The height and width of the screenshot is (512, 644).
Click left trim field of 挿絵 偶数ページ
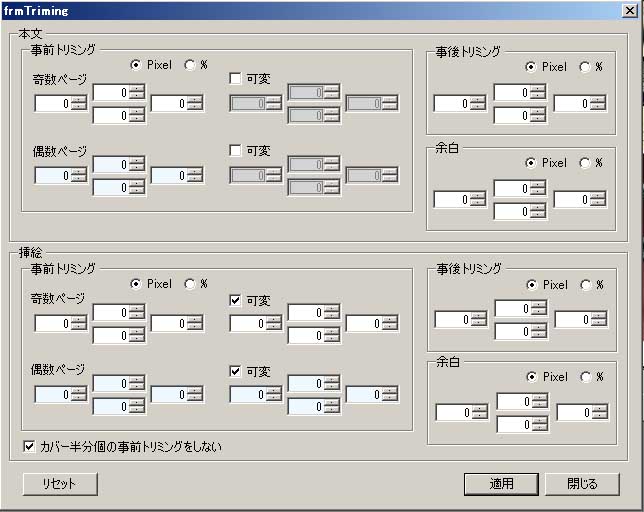coord(61,394)
